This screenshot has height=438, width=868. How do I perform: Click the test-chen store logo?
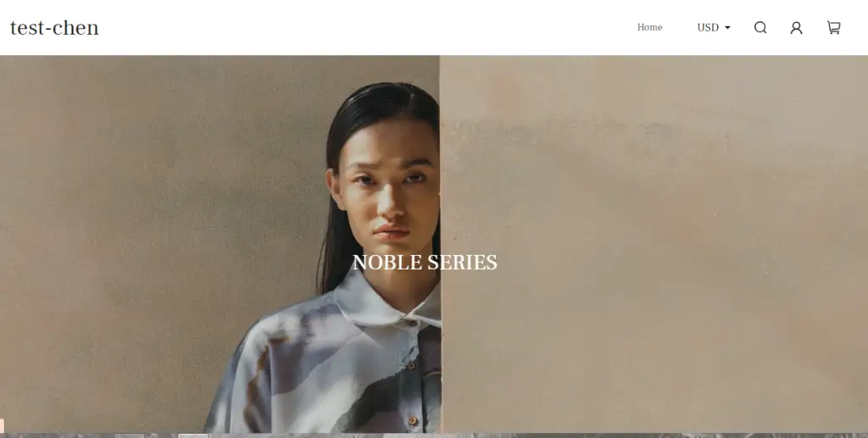(54, 28)
